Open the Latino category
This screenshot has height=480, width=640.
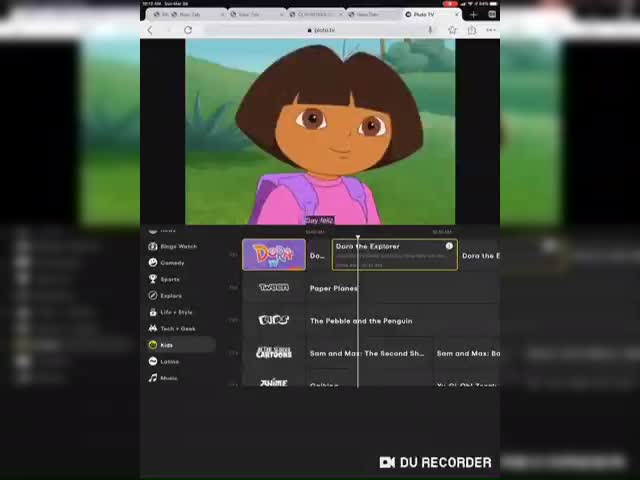(164, 362)
